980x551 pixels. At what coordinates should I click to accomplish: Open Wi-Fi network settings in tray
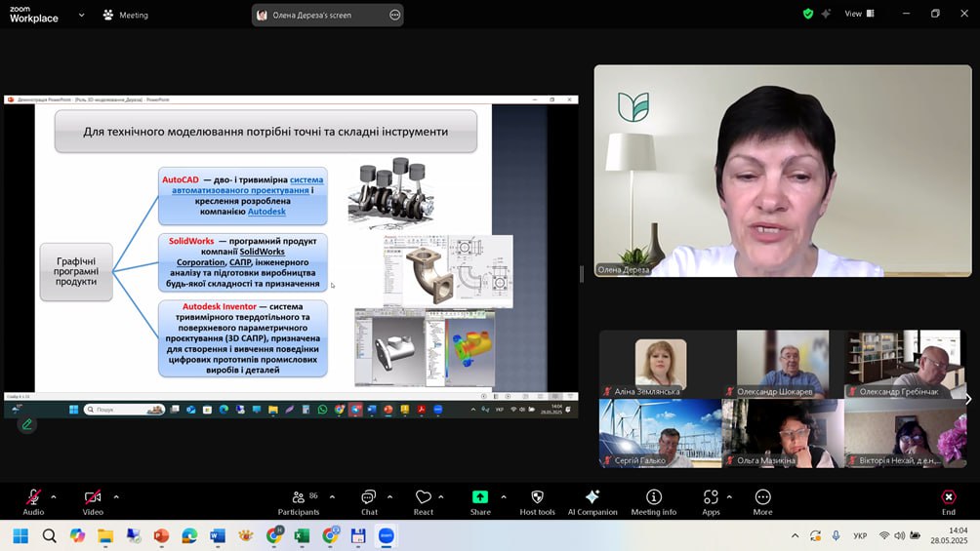pyautogui.click(x=884, y=535)
